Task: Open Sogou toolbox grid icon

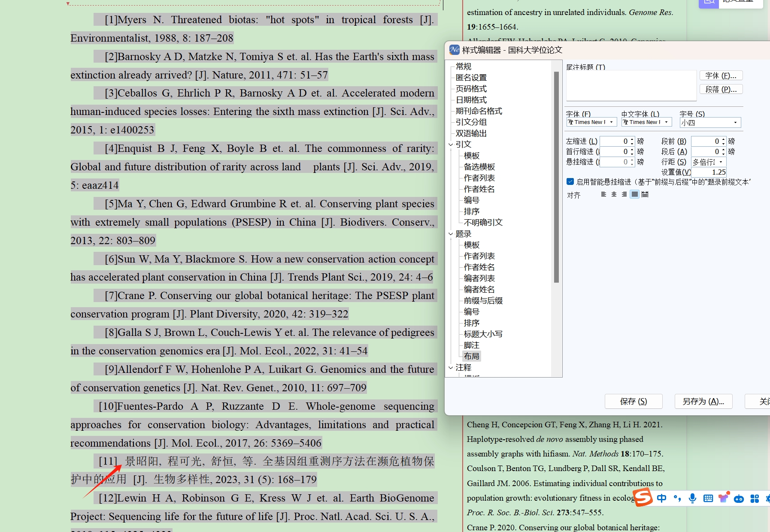Action: pyautogui.click(x=755, y=498)
